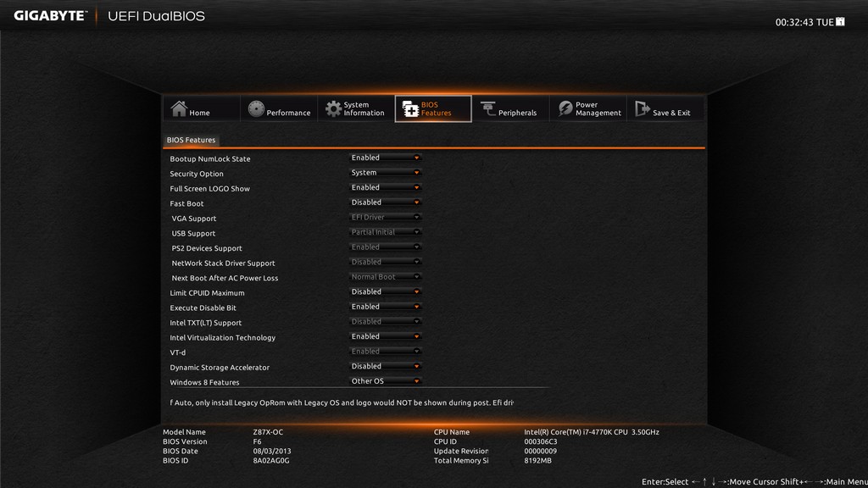Expand the Execute Disable Bit dropdown
868x488 pixels.
pos(386,307)
